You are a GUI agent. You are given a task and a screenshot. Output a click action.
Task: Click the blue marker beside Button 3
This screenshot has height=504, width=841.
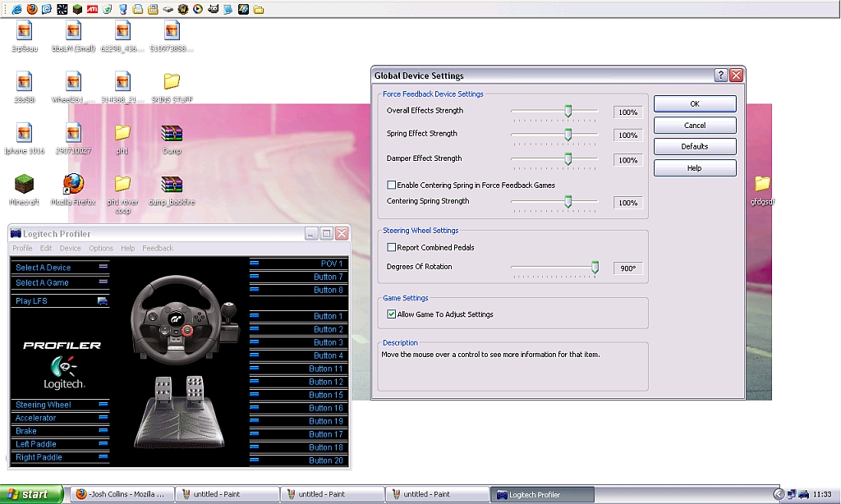pos(255,342)
